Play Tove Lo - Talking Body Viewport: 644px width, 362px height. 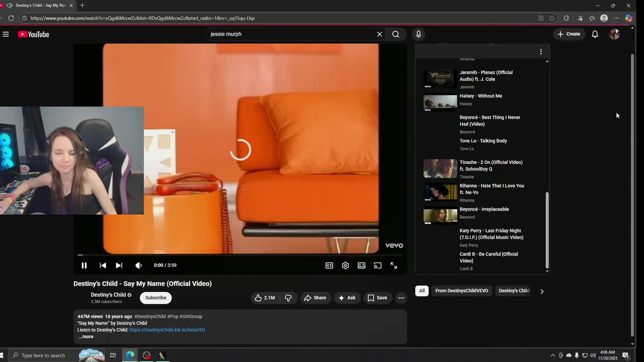481,145
